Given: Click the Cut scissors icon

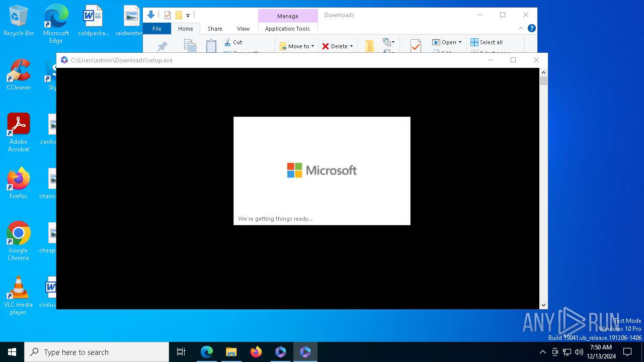Looking at the screenshot, I should pyautogui.click(x=227, y=42).
